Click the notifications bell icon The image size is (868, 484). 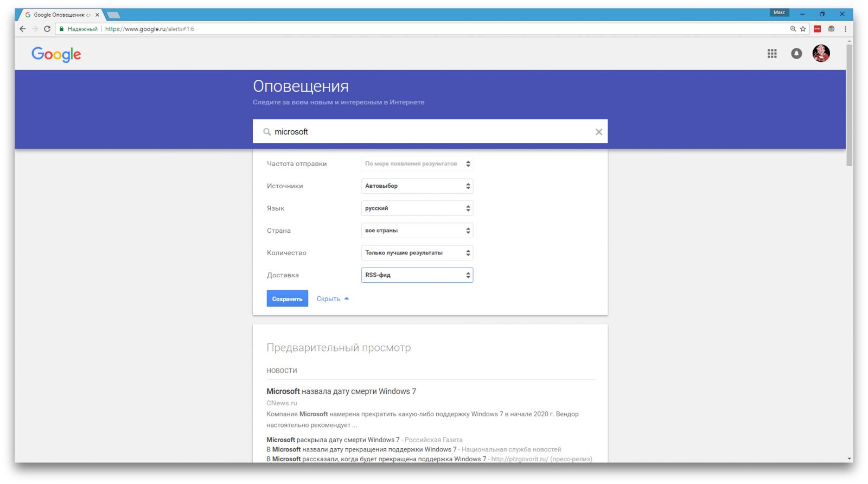(796, 54)
